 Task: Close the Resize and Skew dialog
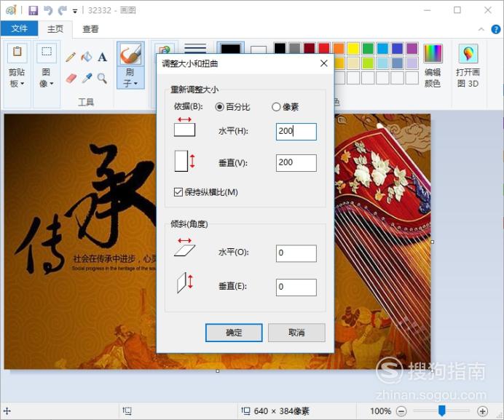click(x=323, y=63)
